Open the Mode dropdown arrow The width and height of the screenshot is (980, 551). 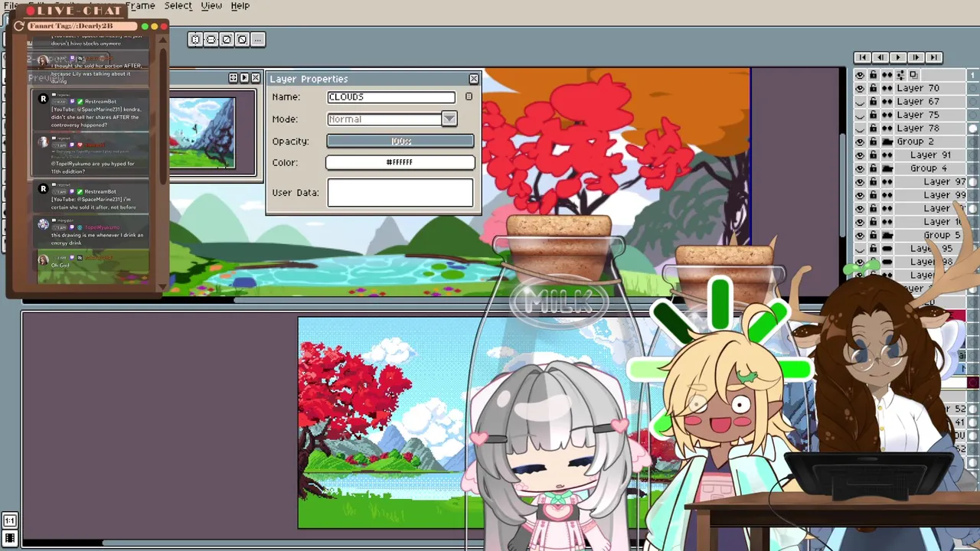pos(449,119)
